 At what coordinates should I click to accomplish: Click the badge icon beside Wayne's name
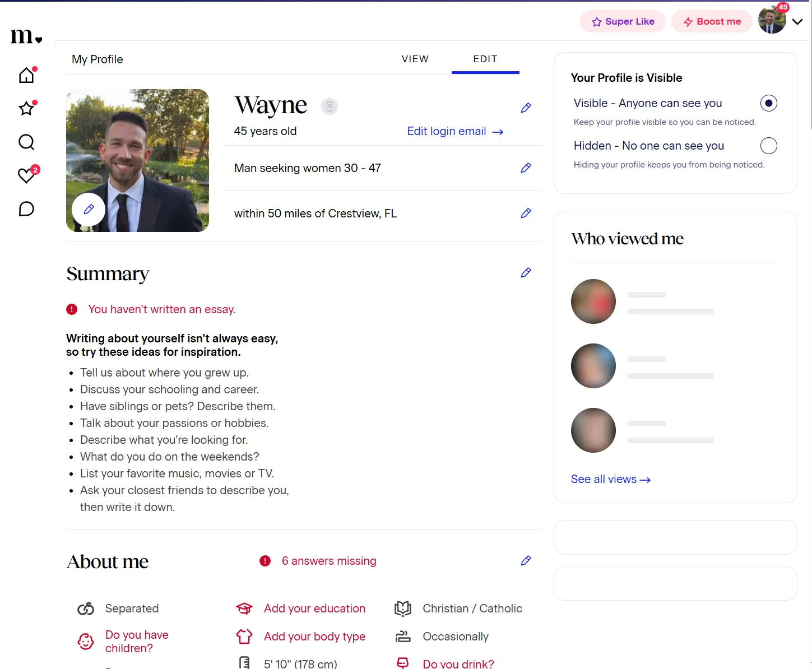pos(330,106)
